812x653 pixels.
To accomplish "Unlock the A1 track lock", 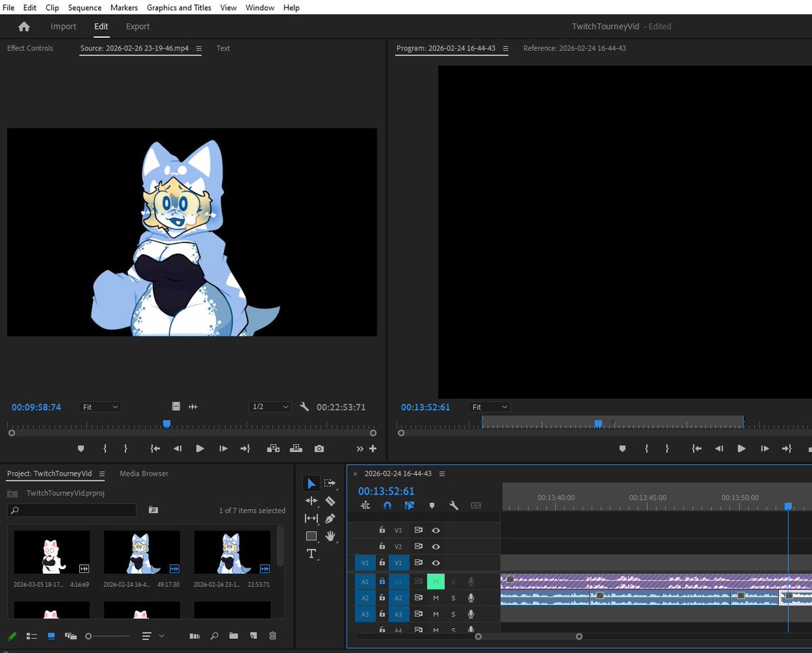I will pos(382,581).
